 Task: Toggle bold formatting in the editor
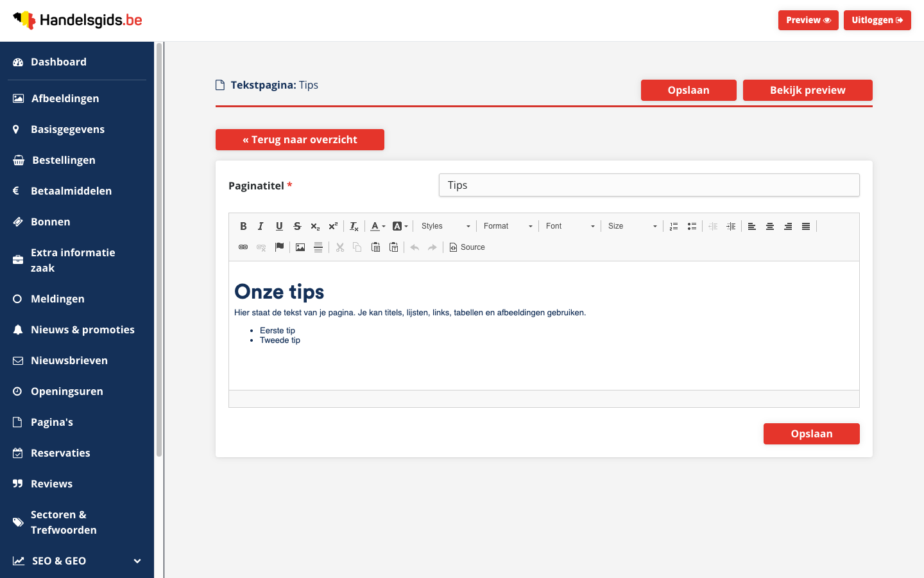point(243,226)
